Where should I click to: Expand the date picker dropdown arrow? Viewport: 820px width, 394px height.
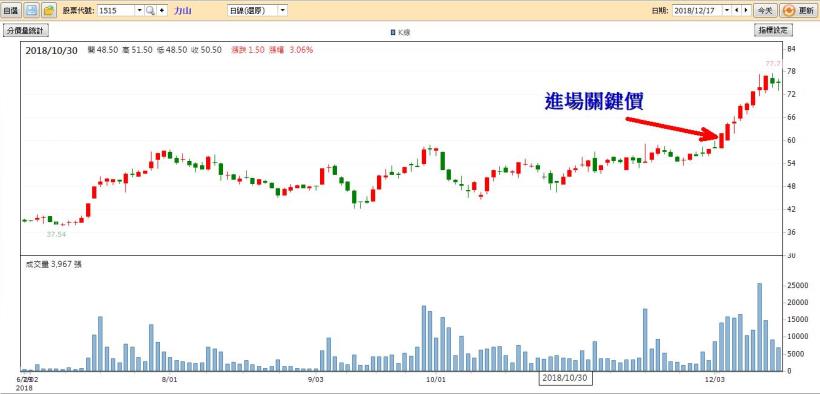tap(727, 10)
